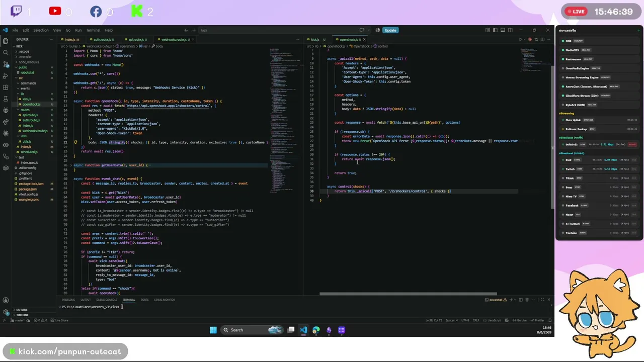Click the UTF-8 encoding status item
The image size is (644, 362).
(x=465, y=320)
